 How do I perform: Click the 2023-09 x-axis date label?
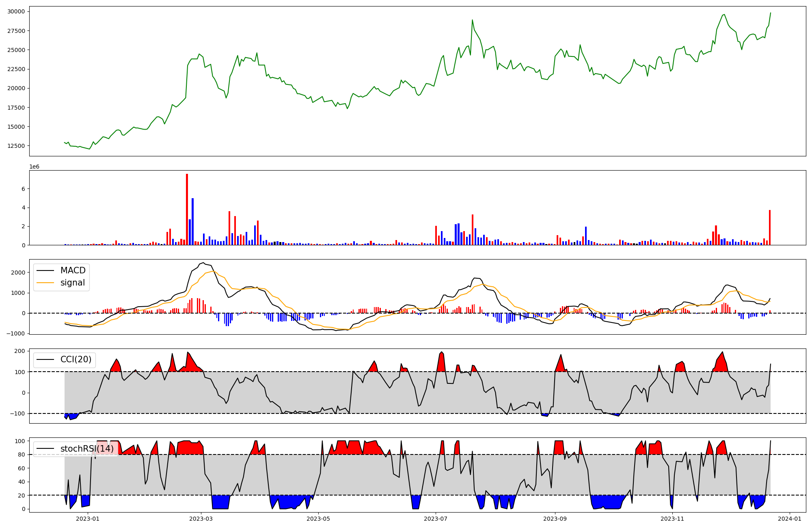[555, 518]
